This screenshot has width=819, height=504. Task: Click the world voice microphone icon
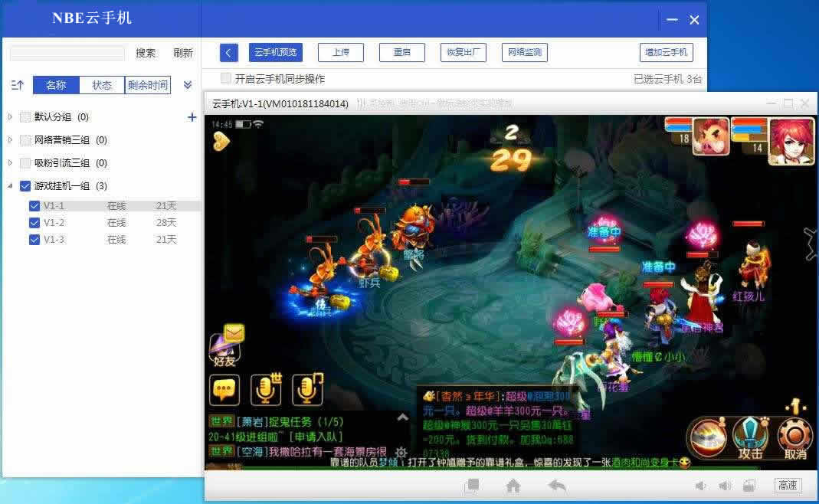click(267, 390)
